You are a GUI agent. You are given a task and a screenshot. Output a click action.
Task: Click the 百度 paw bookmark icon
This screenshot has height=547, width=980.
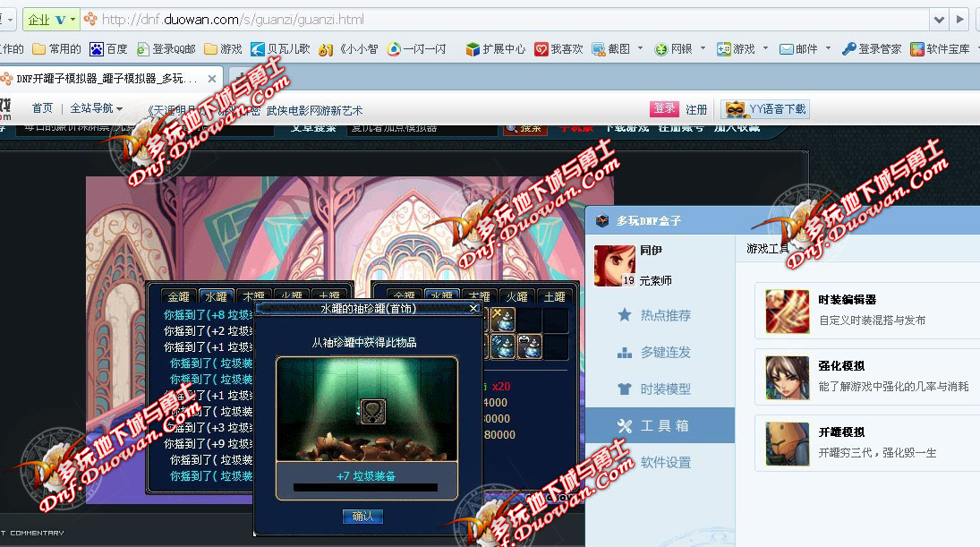[97, 48]
